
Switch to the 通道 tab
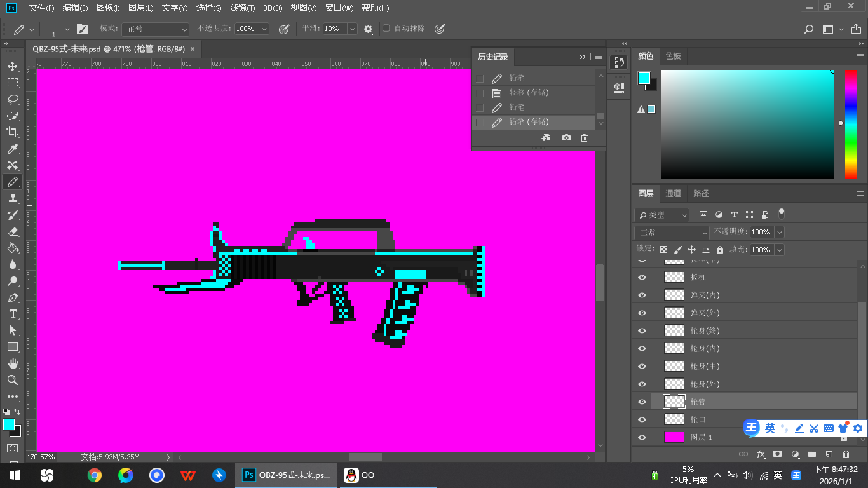tap(673, 193)
